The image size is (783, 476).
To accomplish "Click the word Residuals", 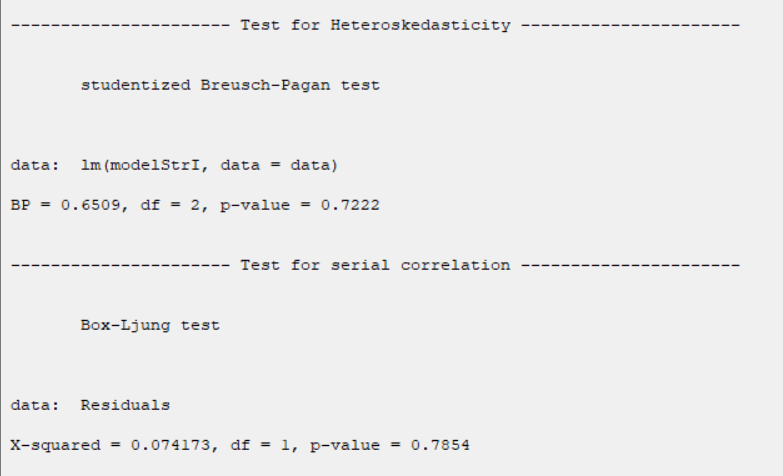I will point(125,405).
